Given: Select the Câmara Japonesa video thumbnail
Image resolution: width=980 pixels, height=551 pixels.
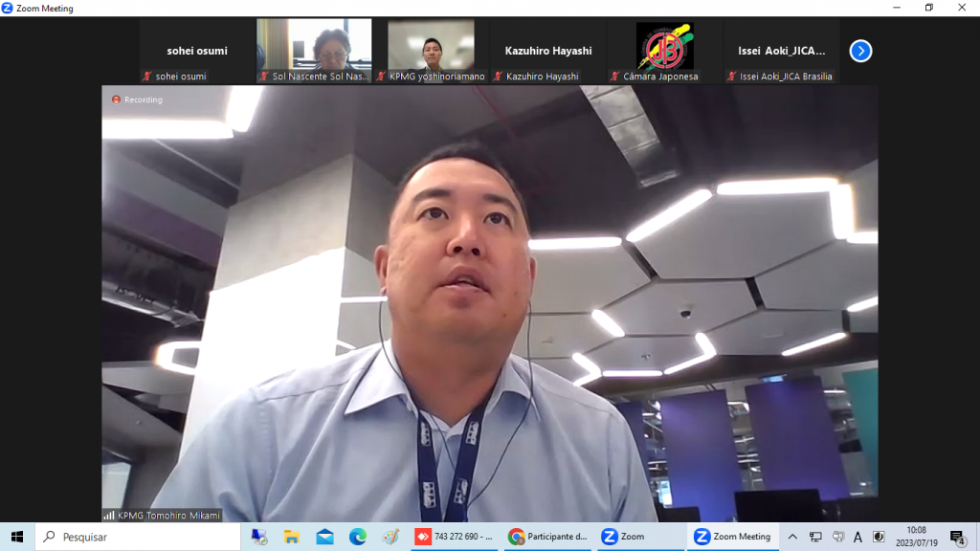Looking at the screenshot, I should tap(665, 46).
